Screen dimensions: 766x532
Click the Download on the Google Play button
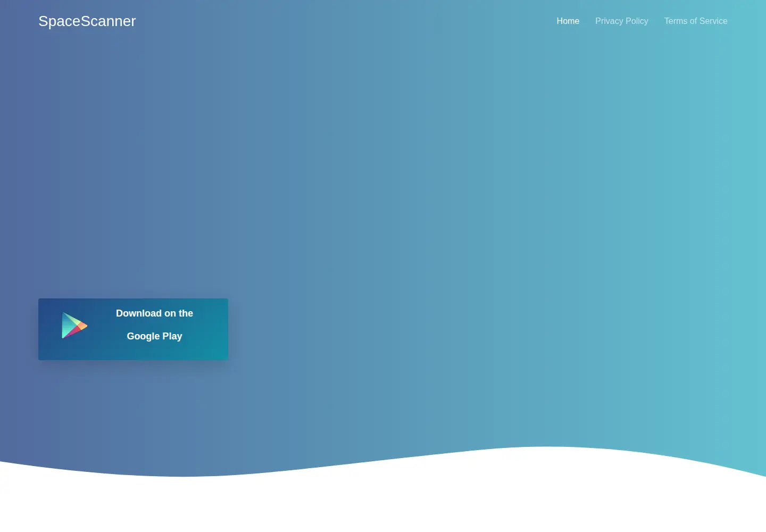point(133,329)
